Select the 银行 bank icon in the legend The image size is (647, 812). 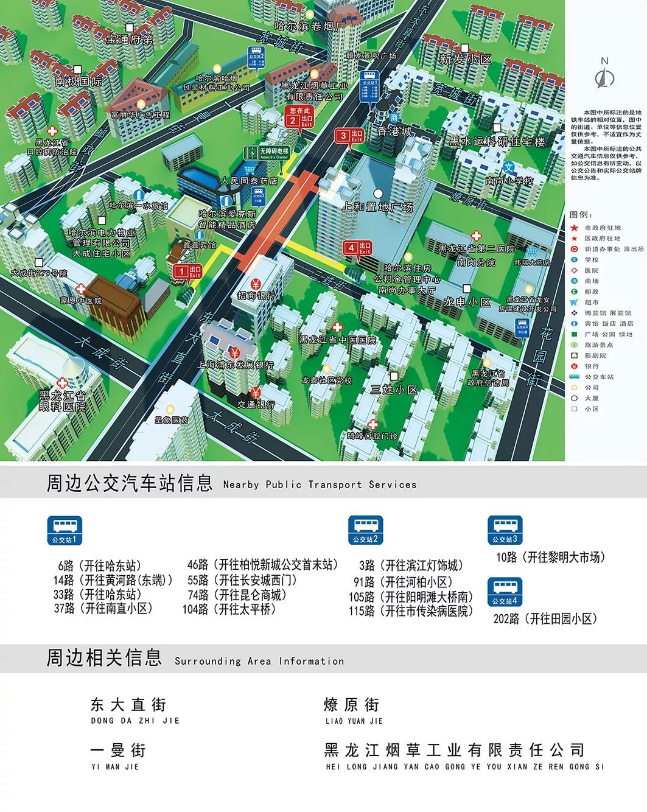573,366
